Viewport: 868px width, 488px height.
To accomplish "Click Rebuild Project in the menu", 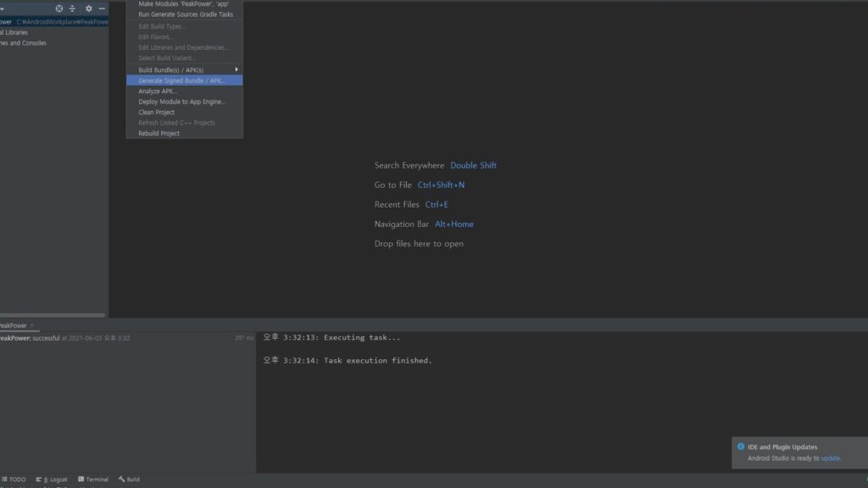I will pos(159,133).
